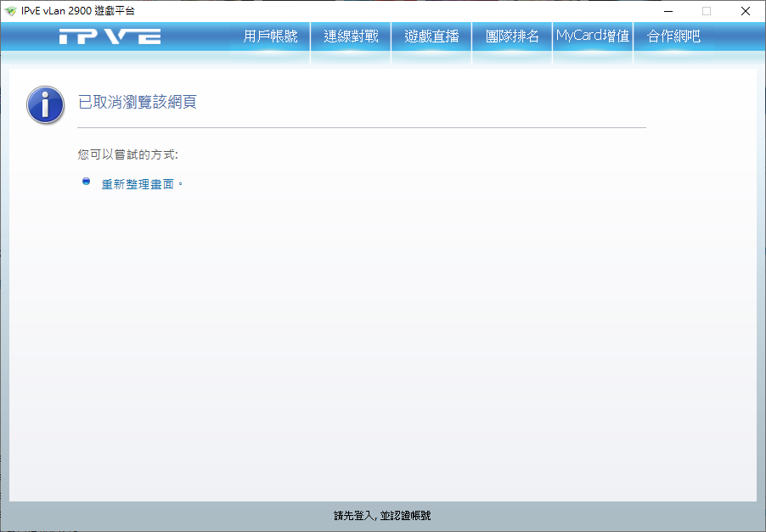Click the 請先登入, 並認證帳號 status message
766x532 pixels.
coord(382,515)
